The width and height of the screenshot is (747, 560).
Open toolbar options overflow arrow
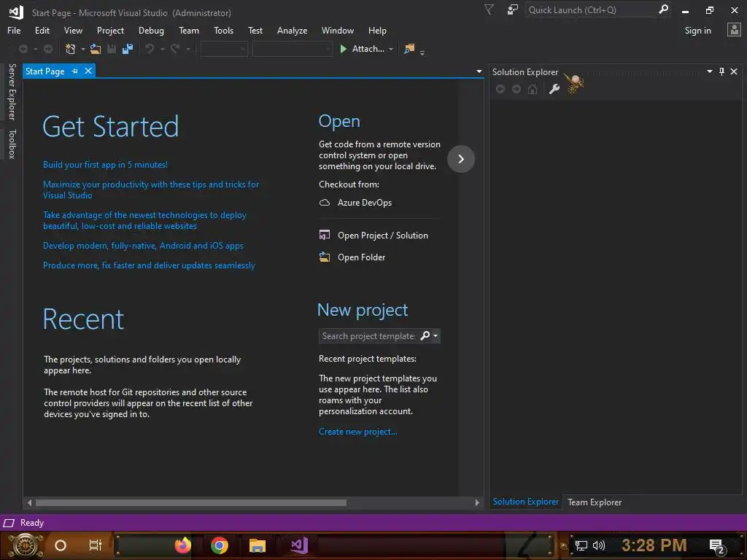click(422, 52)
